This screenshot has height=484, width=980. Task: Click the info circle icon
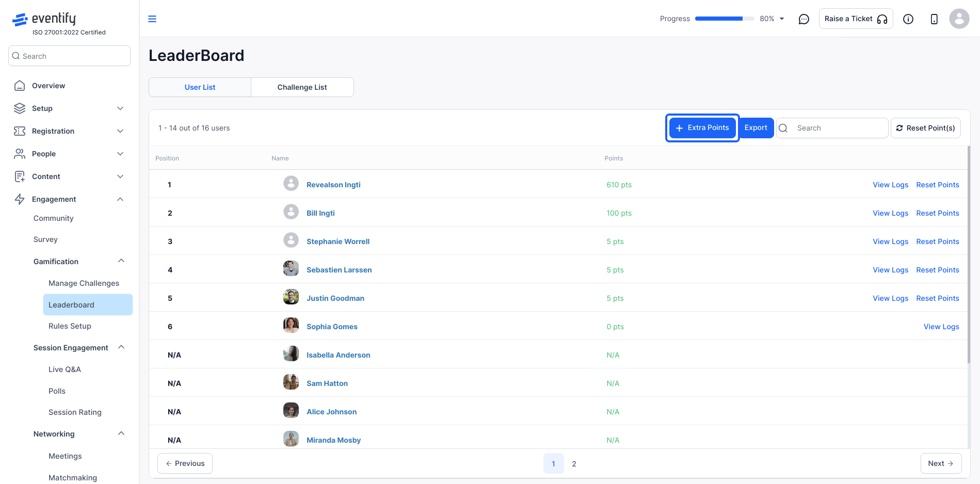pyautogui.click(x=908, y=19)
